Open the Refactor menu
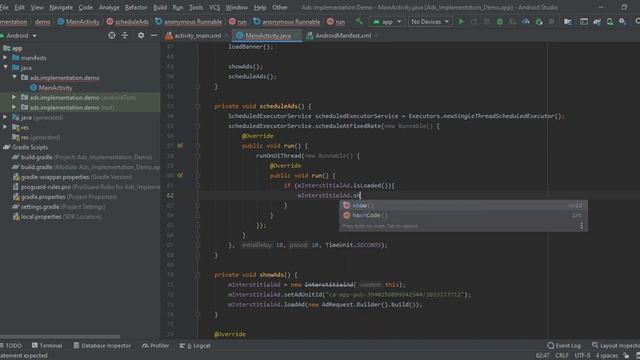The image size is (640, 360). point(136,7)
